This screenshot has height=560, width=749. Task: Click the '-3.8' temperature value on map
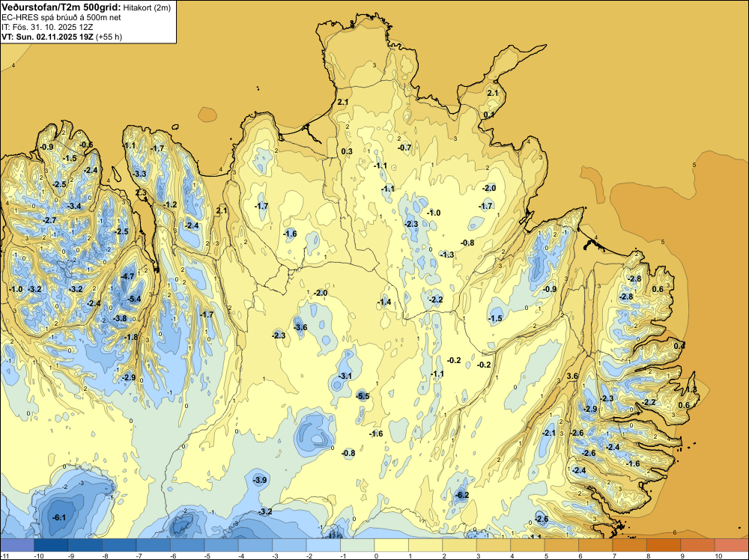click(120, 318)
